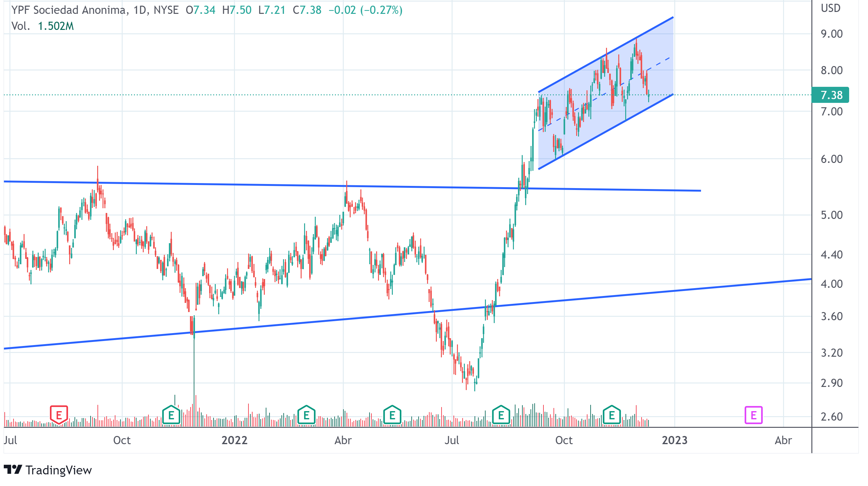
Task: Click the 3.20 price axis label
Action: pyautogui.click(x=832, y=353)
